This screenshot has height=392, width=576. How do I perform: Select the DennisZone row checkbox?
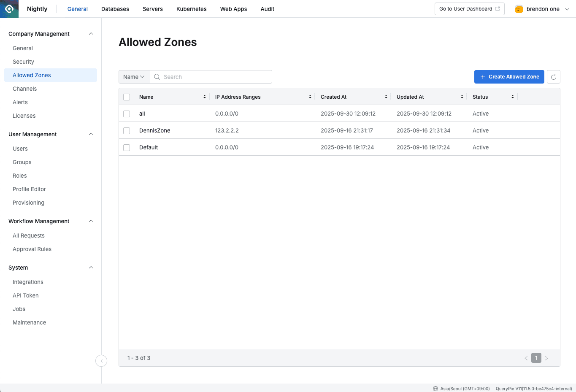point(127,130)
